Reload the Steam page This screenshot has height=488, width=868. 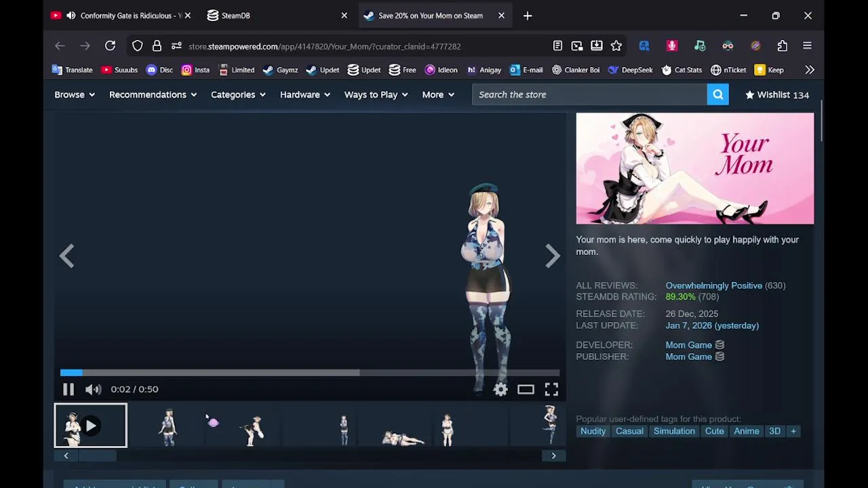pos(110,46)
